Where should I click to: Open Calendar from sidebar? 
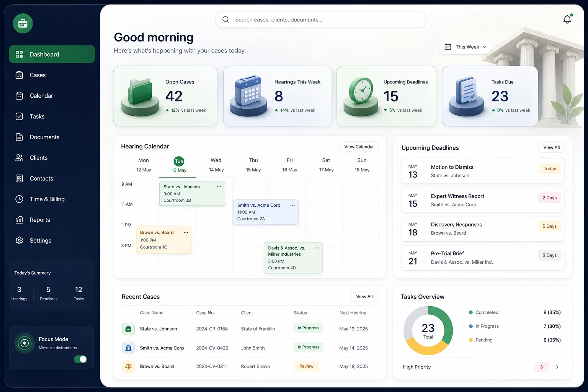coord(52,96)
